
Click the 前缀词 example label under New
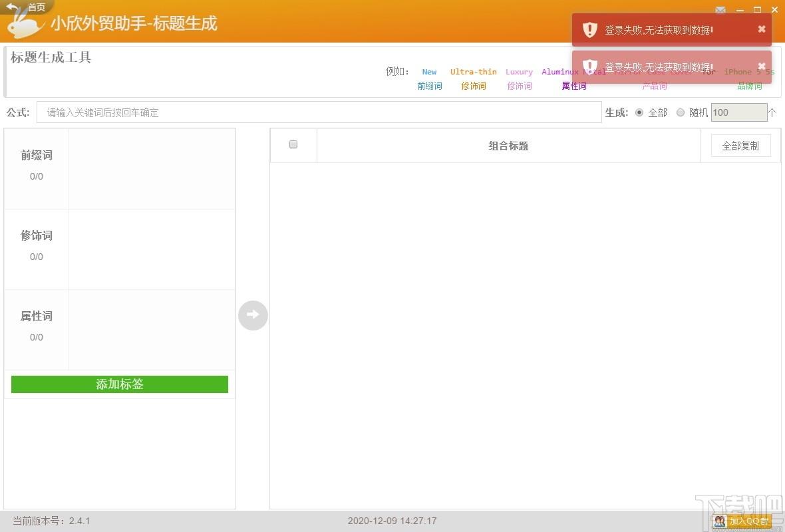(430, 86)
